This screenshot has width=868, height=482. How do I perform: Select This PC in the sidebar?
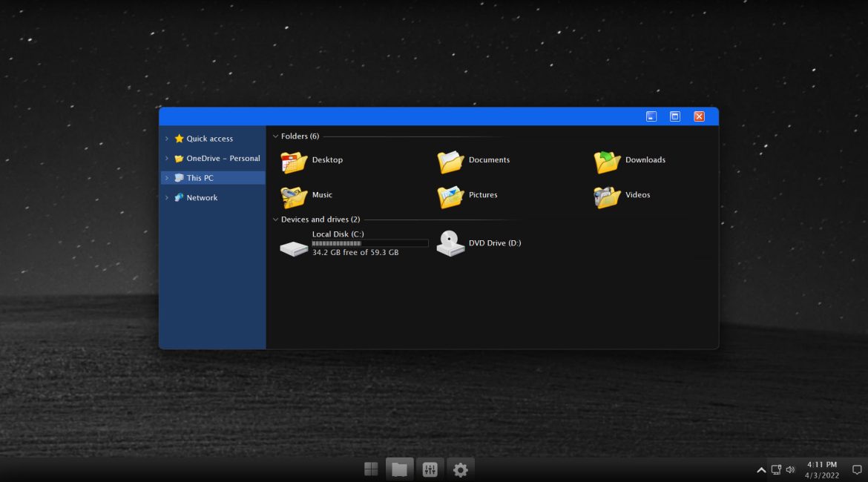pyautogui.click(x=200, y=178)
